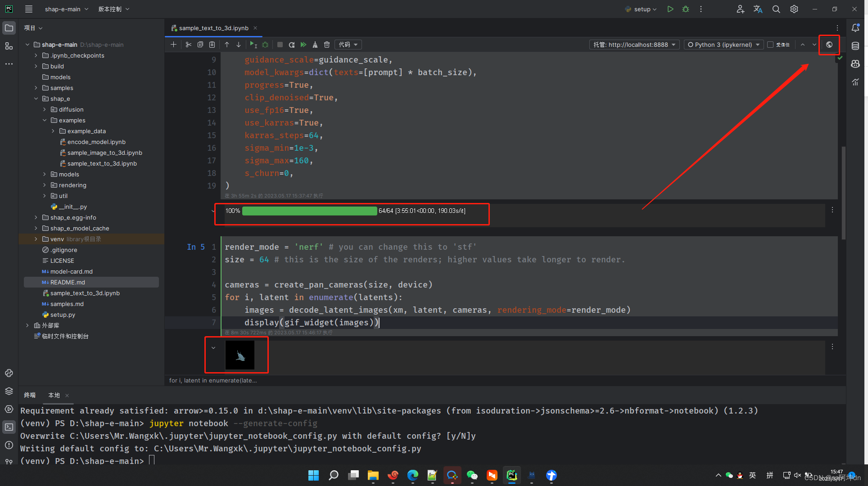Screen dimensions: 868x486
Task: Switch to the 本地 terminal tab
Action: (x=54, y=395)
